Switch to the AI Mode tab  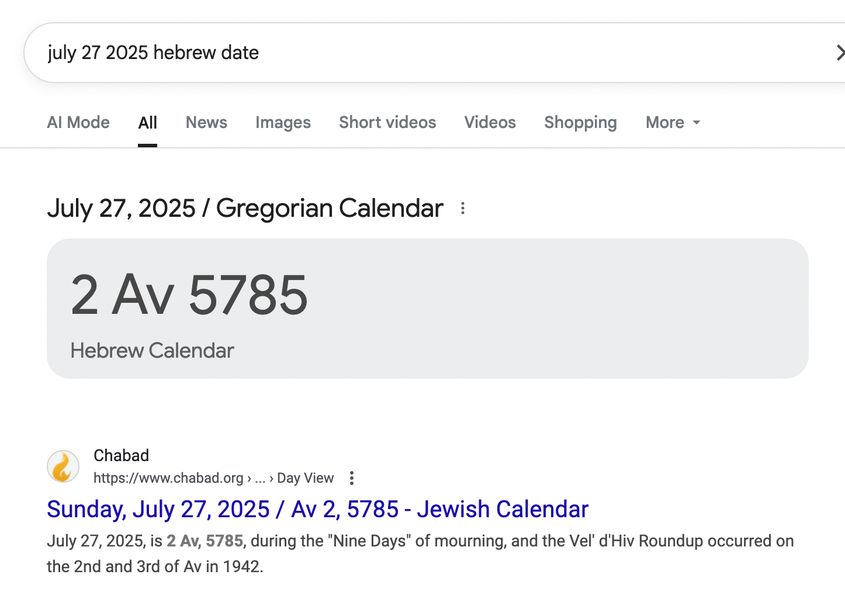point(78,123)
